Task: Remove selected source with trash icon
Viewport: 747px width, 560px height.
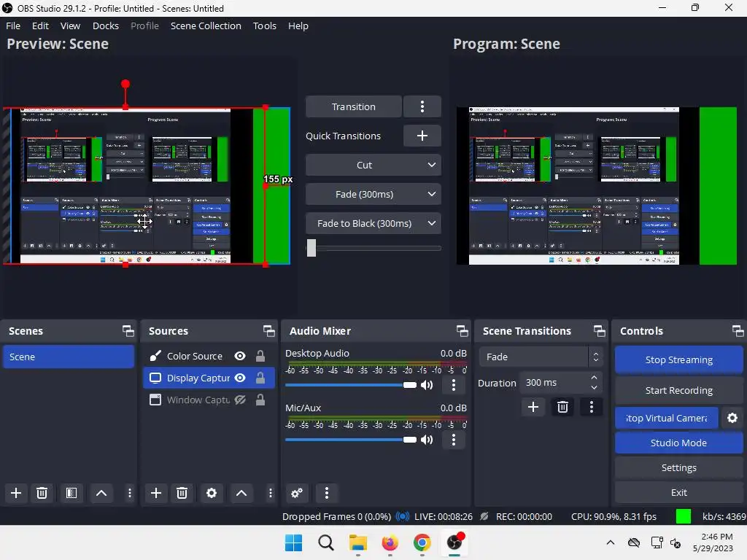Action: [x=182, y=493]
